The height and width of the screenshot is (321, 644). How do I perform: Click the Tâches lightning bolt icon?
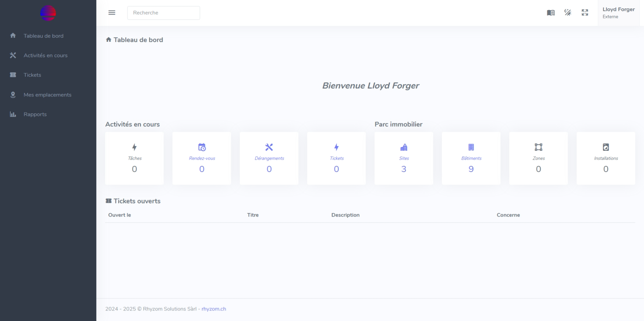pos(134,147)
